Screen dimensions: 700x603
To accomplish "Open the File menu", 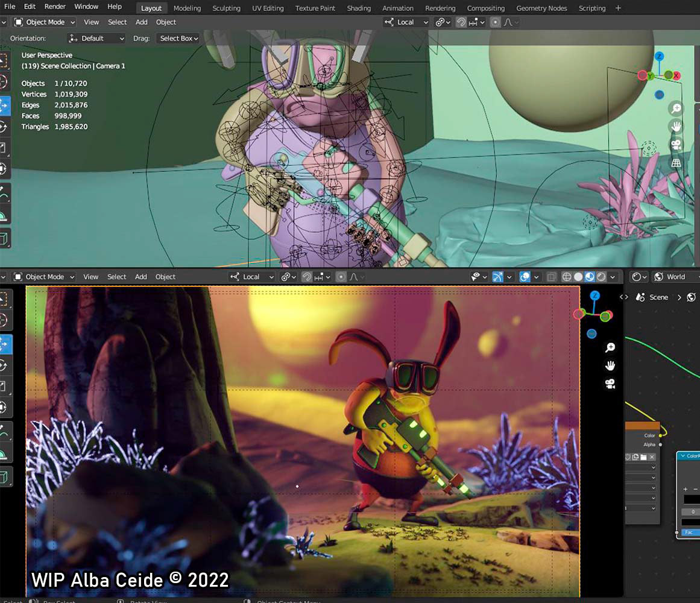I will pyautogui.click(x=10, y=7).
